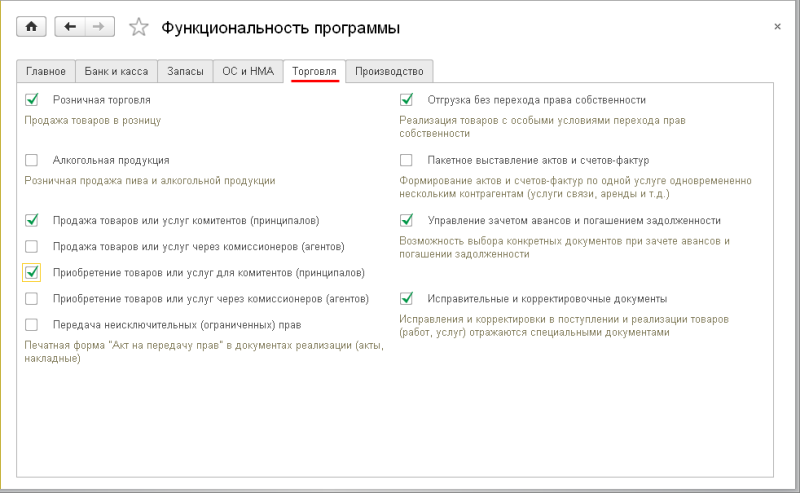Switch to the Главное tab
The width and height of the screenshot is (800, 493).
coord(46,71)
